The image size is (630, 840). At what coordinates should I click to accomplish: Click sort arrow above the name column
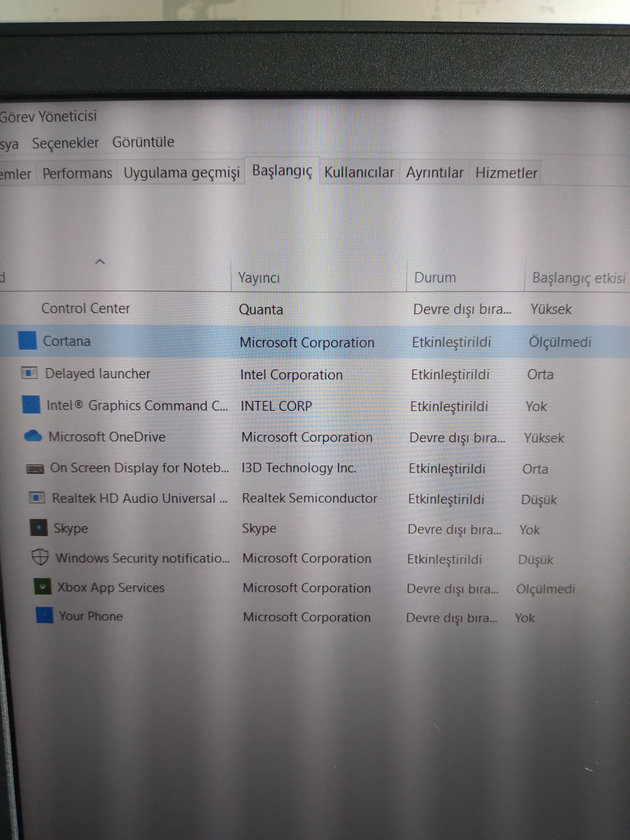click(100, 262)
